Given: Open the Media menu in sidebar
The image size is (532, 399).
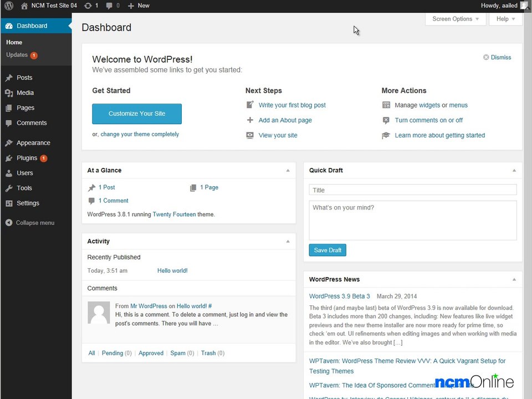Looking at the screenshot, I should tap(36, 93).
